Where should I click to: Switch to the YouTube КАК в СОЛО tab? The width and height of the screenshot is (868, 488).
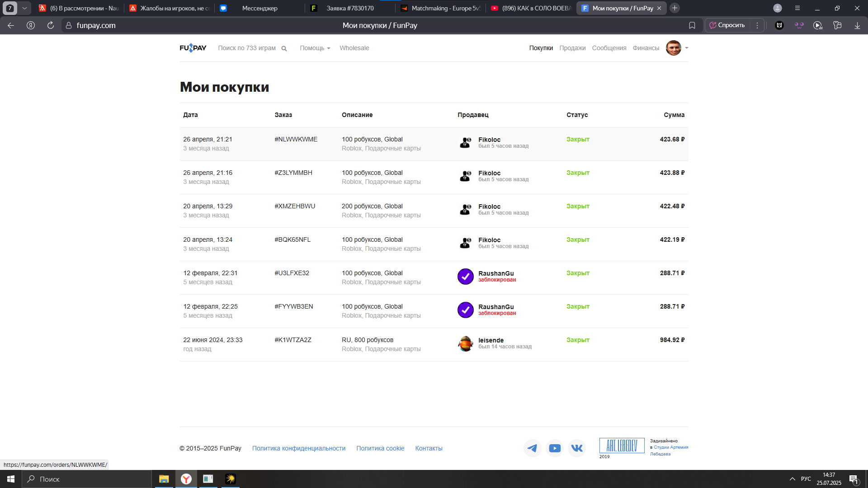coord(530,8)
